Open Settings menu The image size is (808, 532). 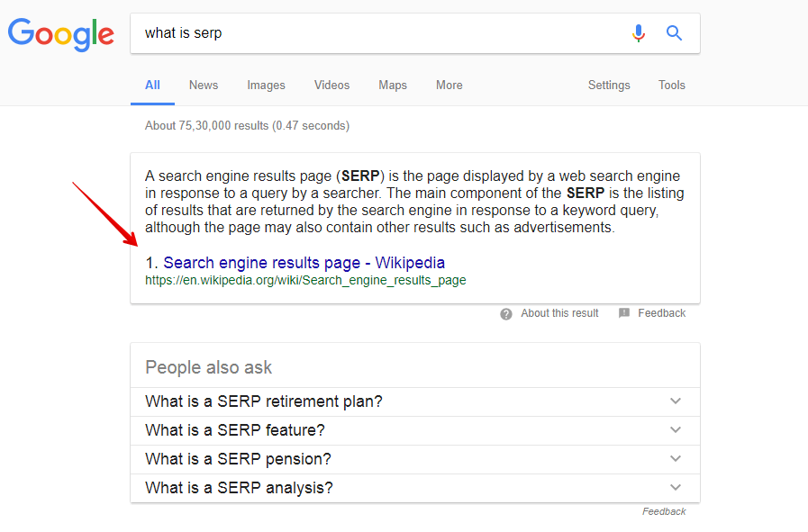[609, 85]
